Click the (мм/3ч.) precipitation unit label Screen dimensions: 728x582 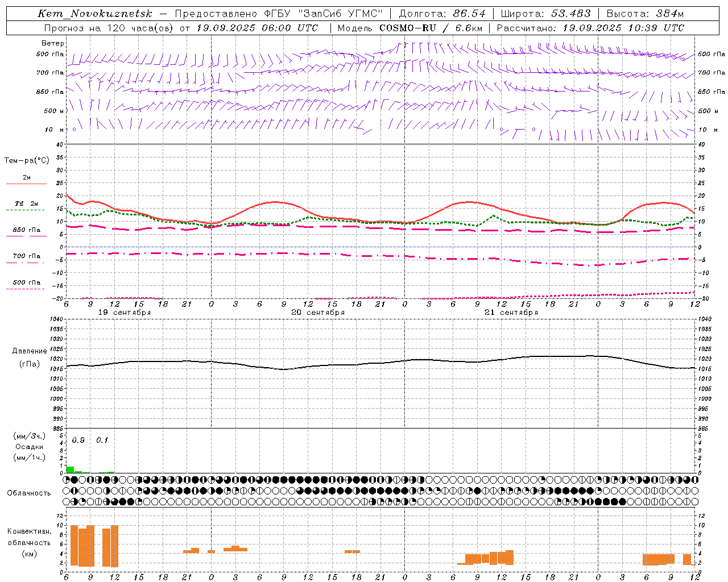tap(29, 436)
